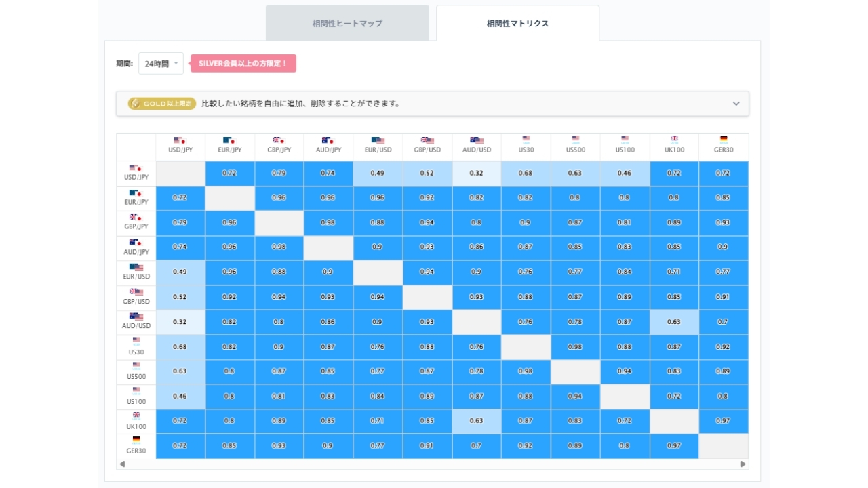
Task: Click the USD/JPY flag in column header
Action: pos(180,140)
